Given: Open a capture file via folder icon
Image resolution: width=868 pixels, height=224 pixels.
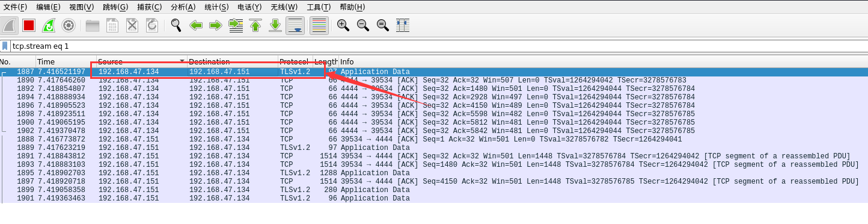Looking at the screenshot, I should tap(93, 25).
